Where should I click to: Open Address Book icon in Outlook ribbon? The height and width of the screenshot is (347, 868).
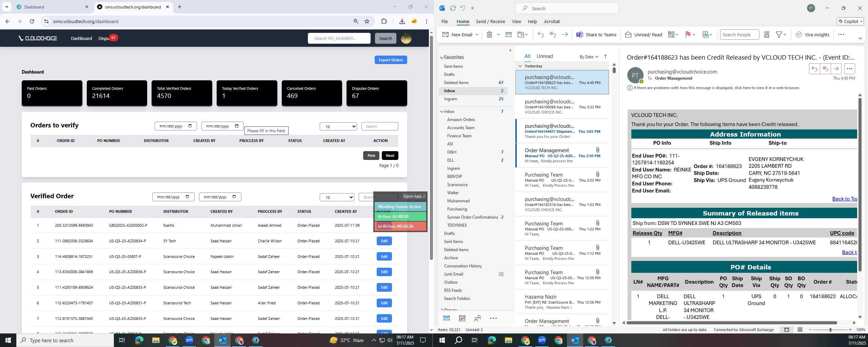(x=767, y=35)
